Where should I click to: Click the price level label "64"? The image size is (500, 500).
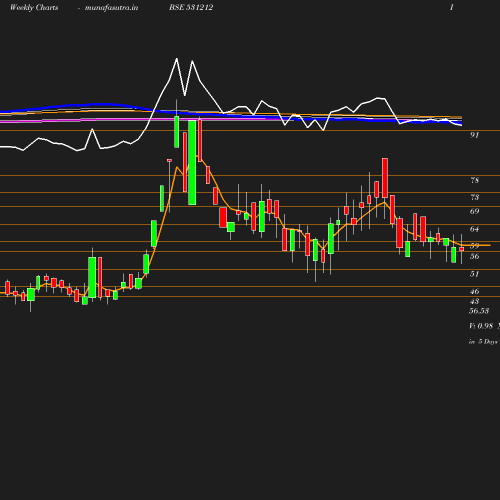click(x=475, y=229)
